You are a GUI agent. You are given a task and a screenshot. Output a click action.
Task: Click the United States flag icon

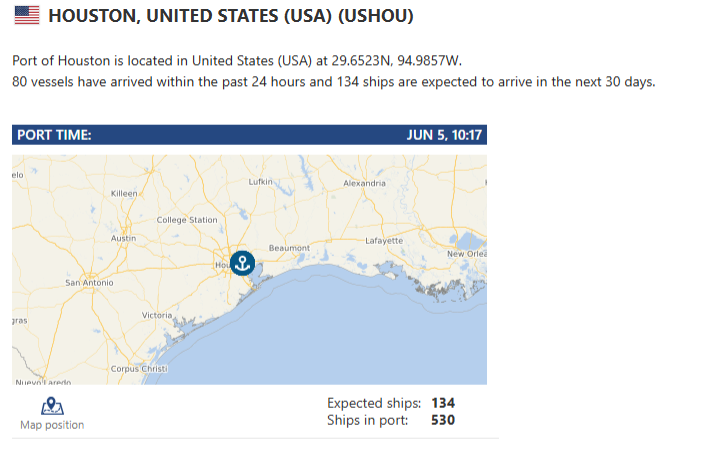click(27, 15)
